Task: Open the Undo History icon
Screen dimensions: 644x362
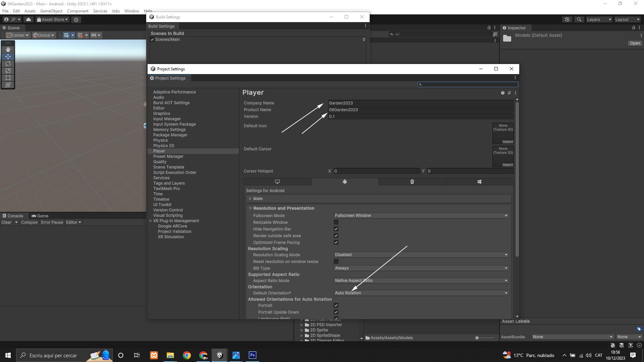Action: (567, 19)
